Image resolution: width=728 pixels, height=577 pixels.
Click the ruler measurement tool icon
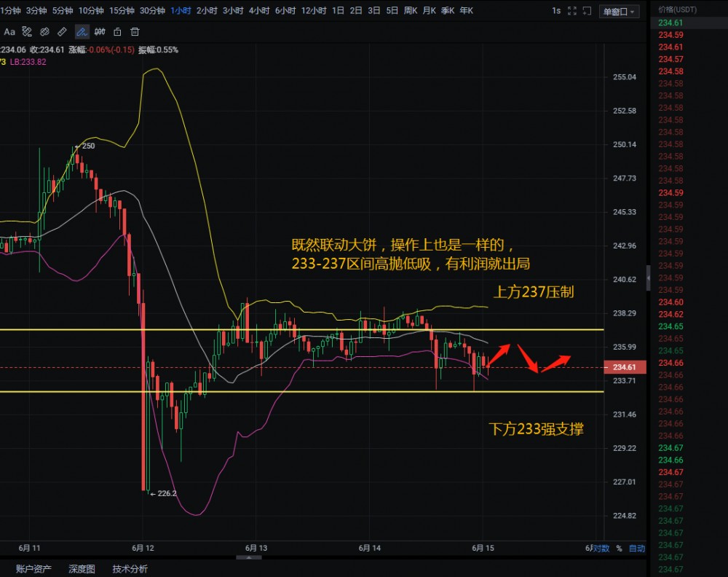pyautogui.click(x=63, y=32)
